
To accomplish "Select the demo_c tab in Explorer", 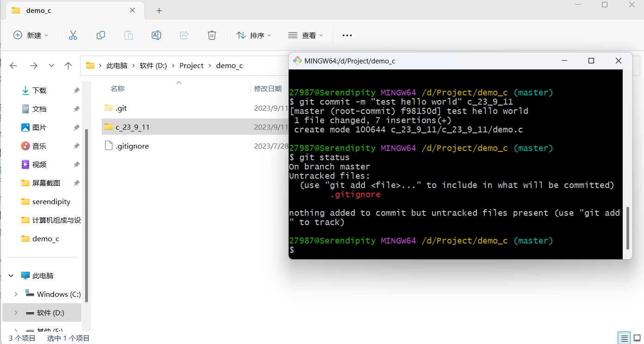I will (74, 10).
